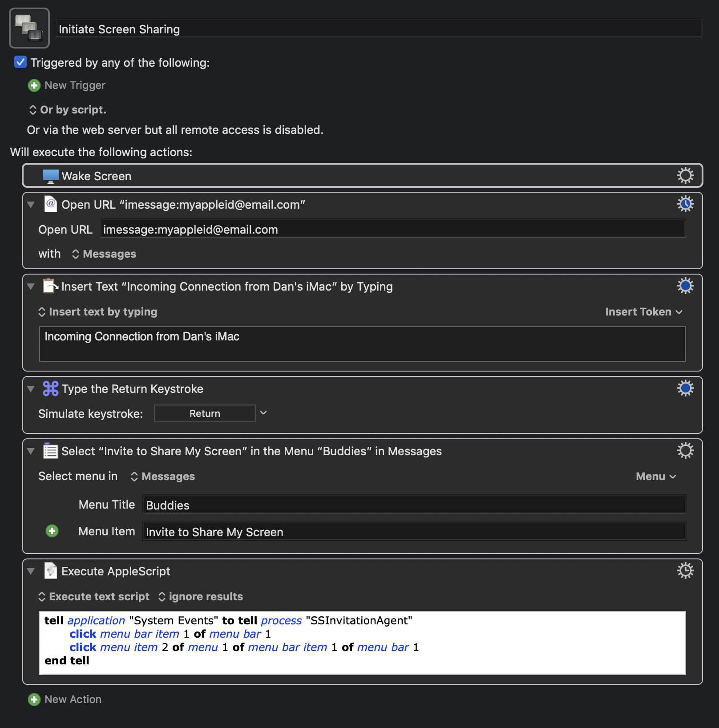This screenshot has width=719, height=728.
Task: Change the Or by script popup option
Action: (68, 110)
